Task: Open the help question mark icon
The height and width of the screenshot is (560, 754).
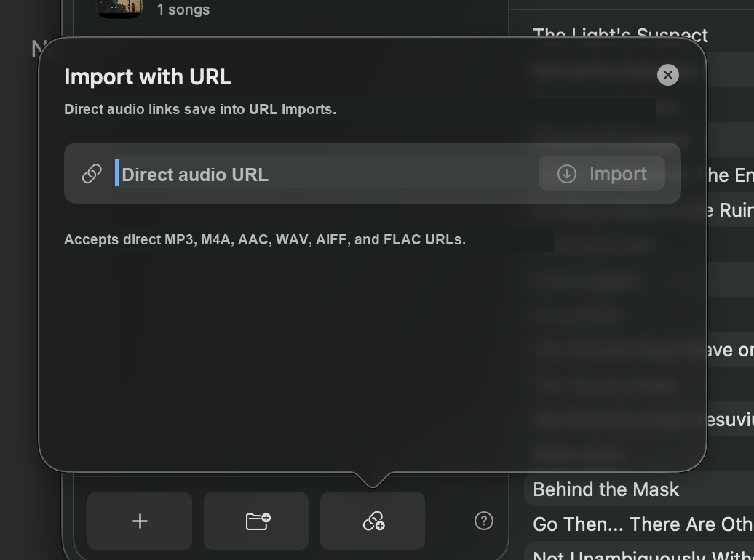Action: 484,521
